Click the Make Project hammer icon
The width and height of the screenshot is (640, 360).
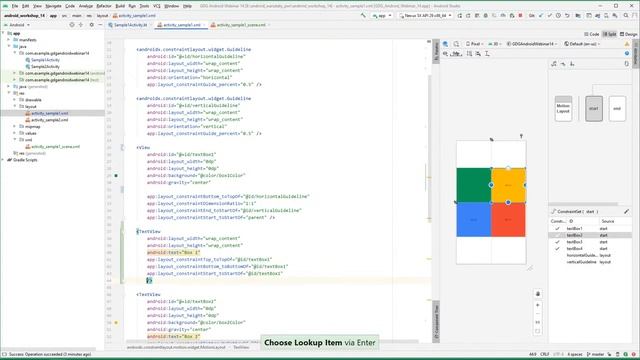pos(363,16)
